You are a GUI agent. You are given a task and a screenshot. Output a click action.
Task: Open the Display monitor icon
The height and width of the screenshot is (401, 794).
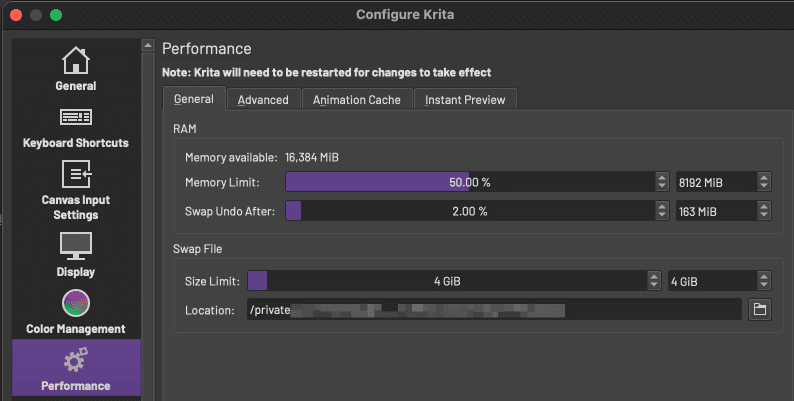point(75,246)
